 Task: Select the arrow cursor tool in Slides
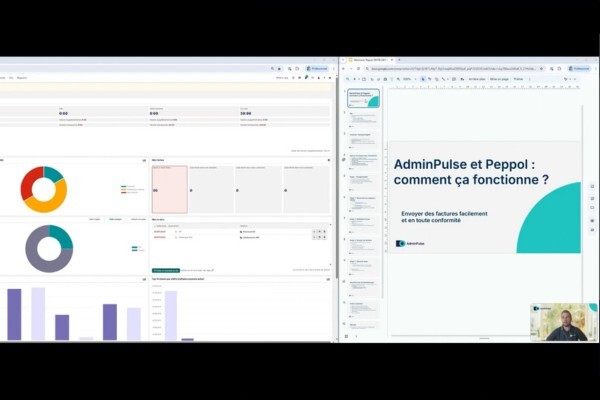click(x=423, y=79)
